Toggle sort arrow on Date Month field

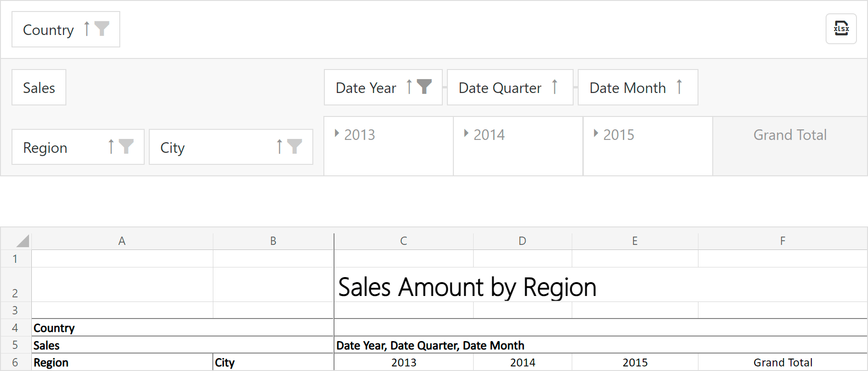[x=679, y=87]
